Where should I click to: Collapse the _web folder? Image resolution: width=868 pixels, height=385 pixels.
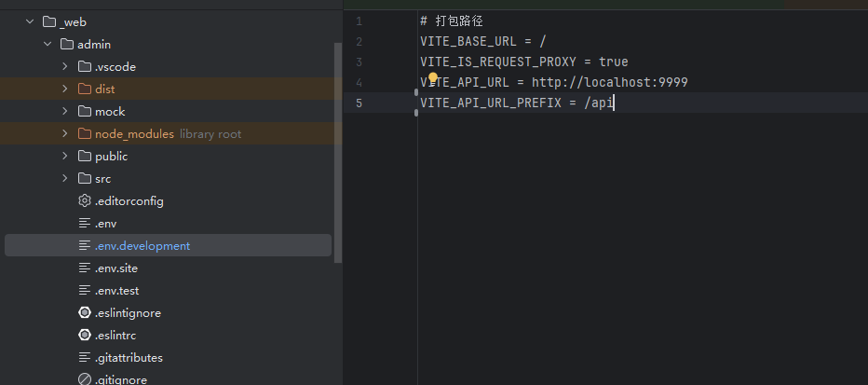[x=30, y=22]
